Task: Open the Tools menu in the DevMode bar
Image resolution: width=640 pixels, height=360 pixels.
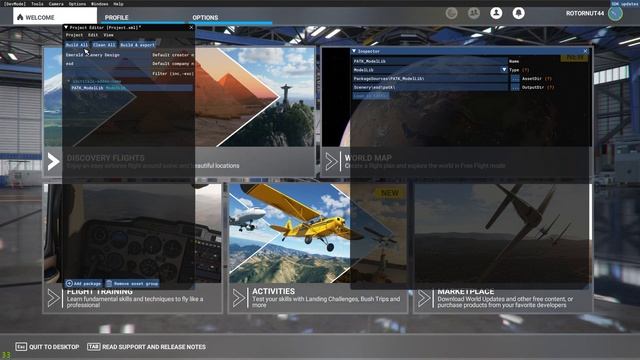Action: coord(37,4)
